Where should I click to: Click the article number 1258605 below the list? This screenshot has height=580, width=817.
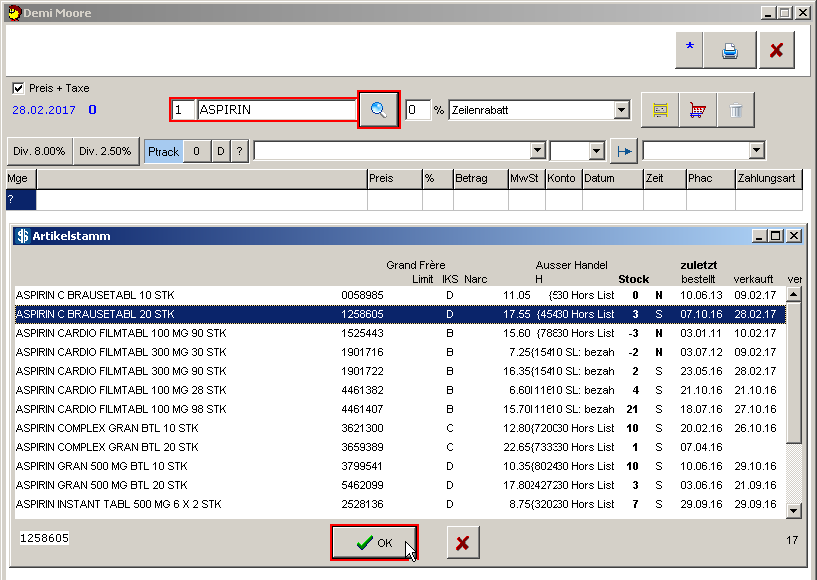pyautogui.click(x=44, y=538)
